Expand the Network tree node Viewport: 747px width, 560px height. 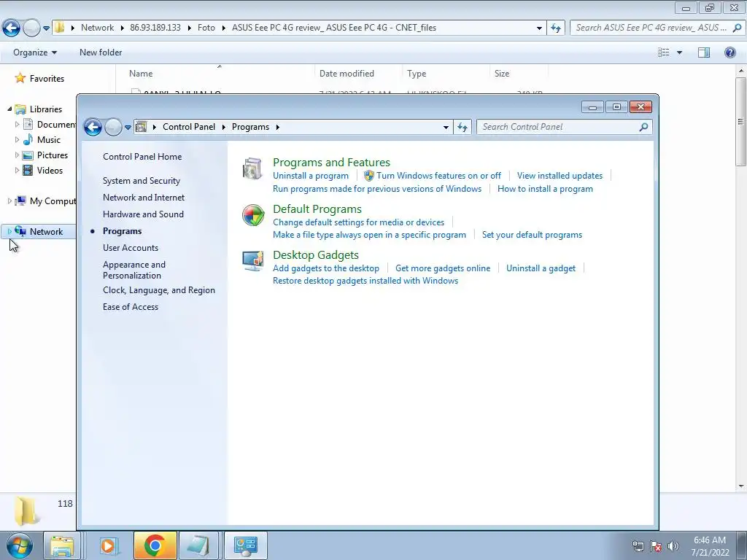coord(9,231)
